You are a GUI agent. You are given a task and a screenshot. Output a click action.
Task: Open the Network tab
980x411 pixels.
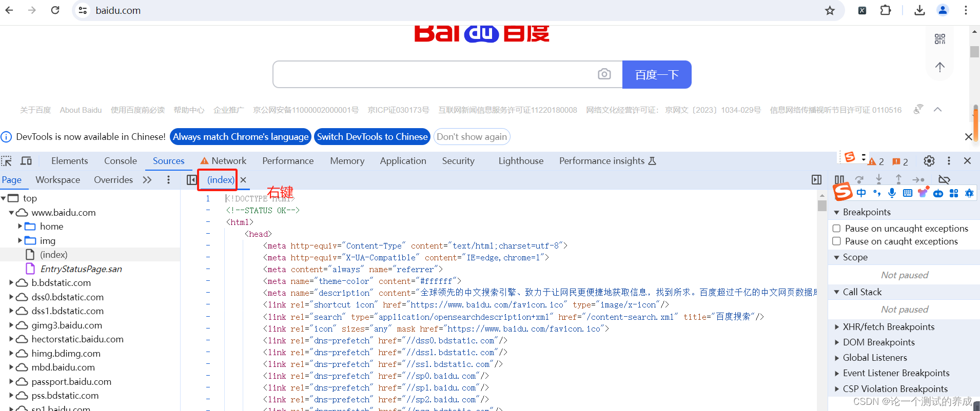pyautogui.click(x=223, y=161)
